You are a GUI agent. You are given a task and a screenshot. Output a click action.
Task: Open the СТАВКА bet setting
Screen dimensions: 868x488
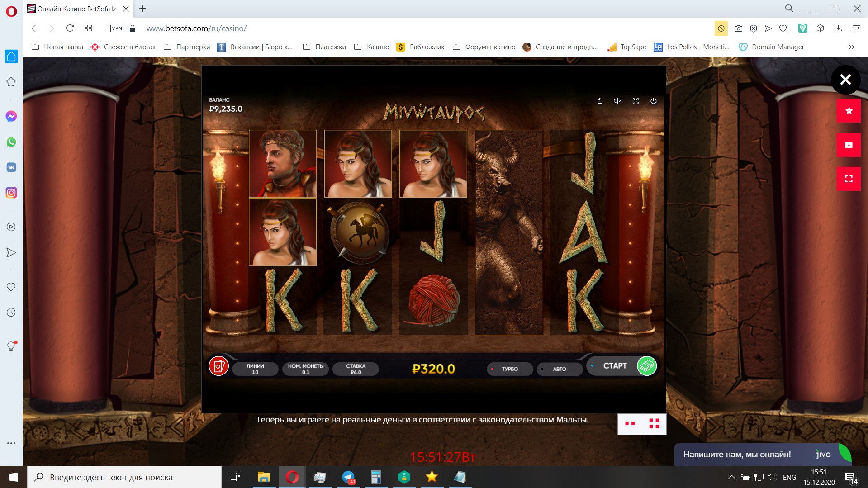[x=356, y=369]
